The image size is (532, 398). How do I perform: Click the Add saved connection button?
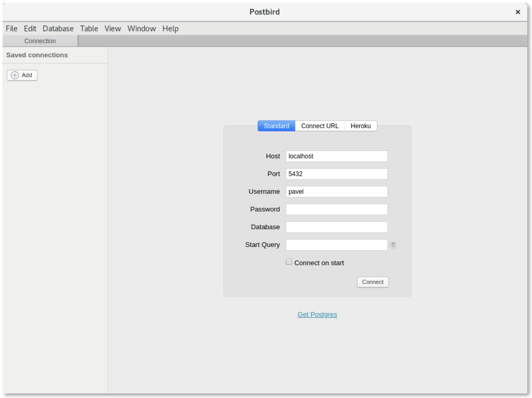(22, 75)
